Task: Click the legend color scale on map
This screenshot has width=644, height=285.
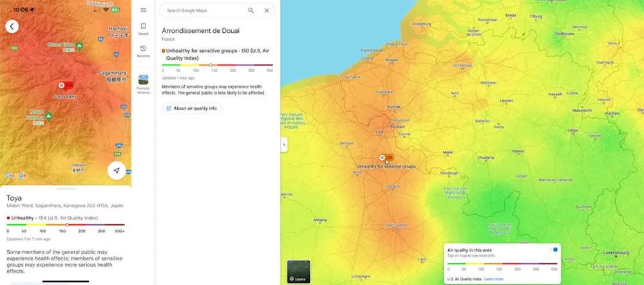Action: pyautogui.click(x=502, y=264)
